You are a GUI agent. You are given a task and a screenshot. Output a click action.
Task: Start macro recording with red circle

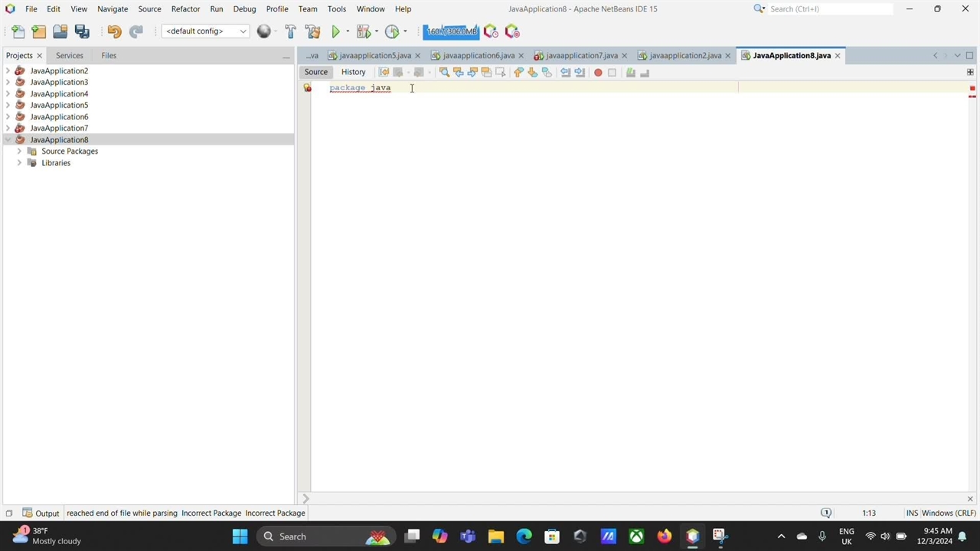(x=598, y=73)
